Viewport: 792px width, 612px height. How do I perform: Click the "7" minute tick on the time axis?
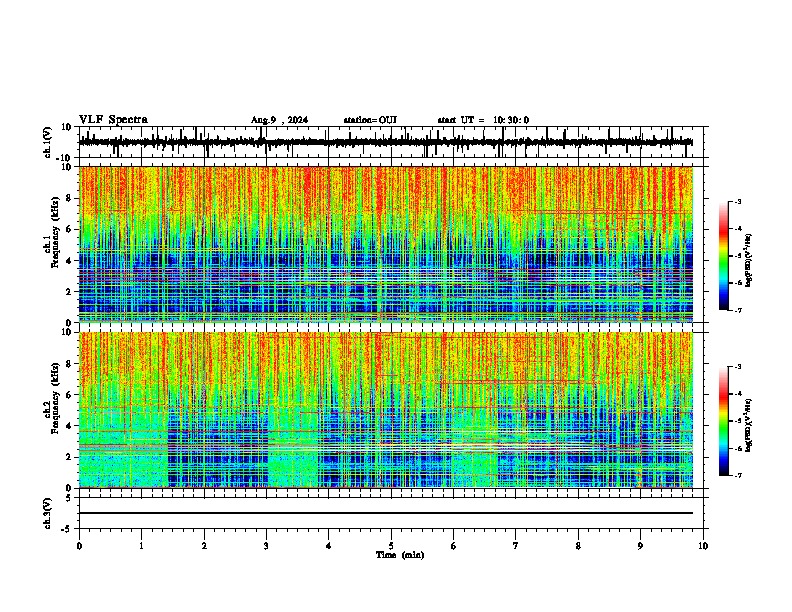coord(516,546)
